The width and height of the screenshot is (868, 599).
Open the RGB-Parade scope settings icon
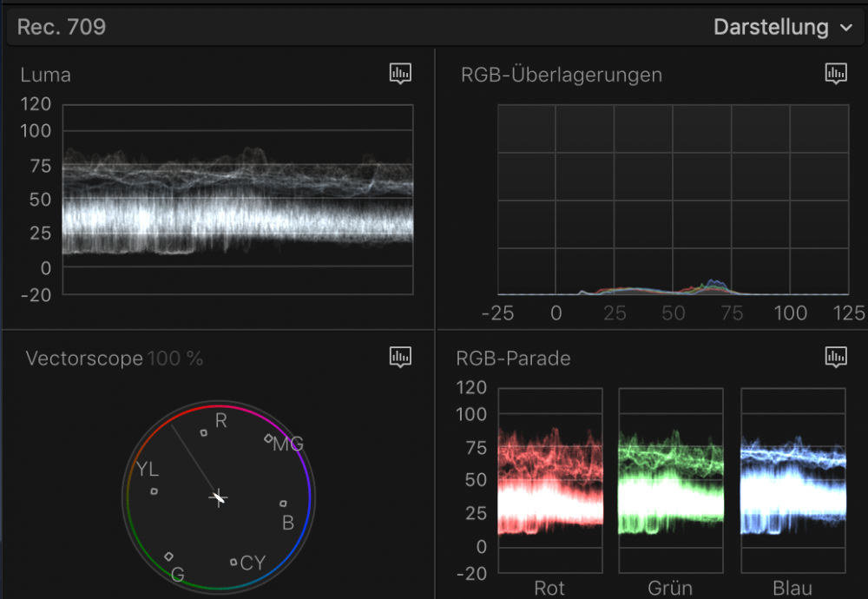(x=835, y=357)
